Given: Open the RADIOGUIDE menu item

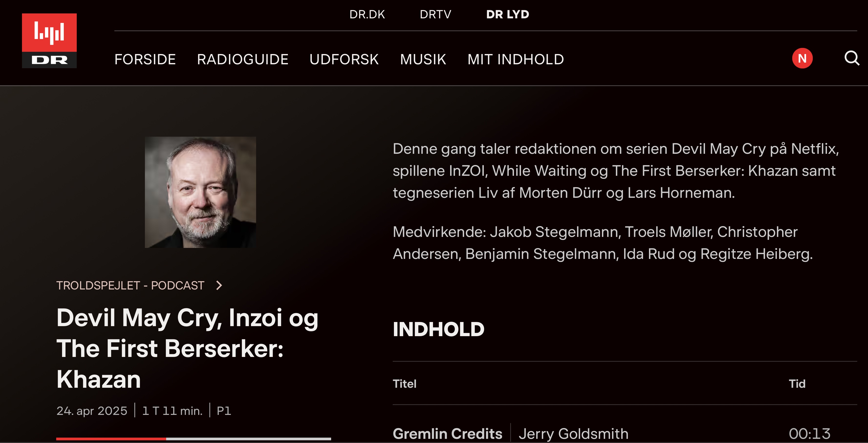Looking at the screenshot, I should (243, 59).
